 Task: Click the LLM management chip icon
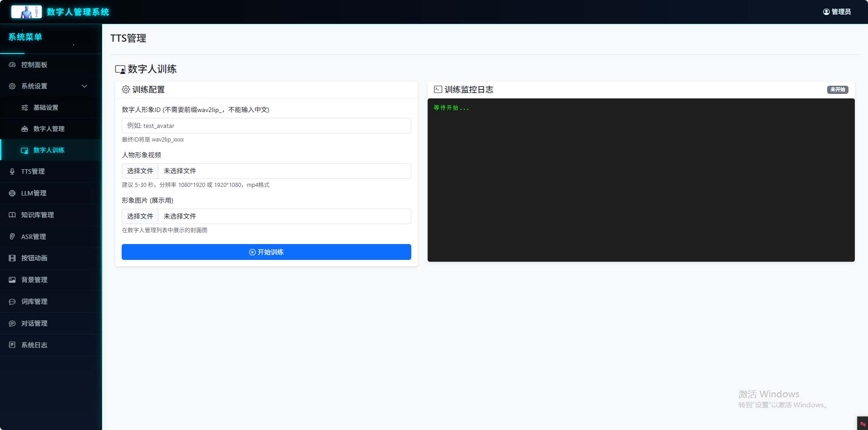pos(12,193)
